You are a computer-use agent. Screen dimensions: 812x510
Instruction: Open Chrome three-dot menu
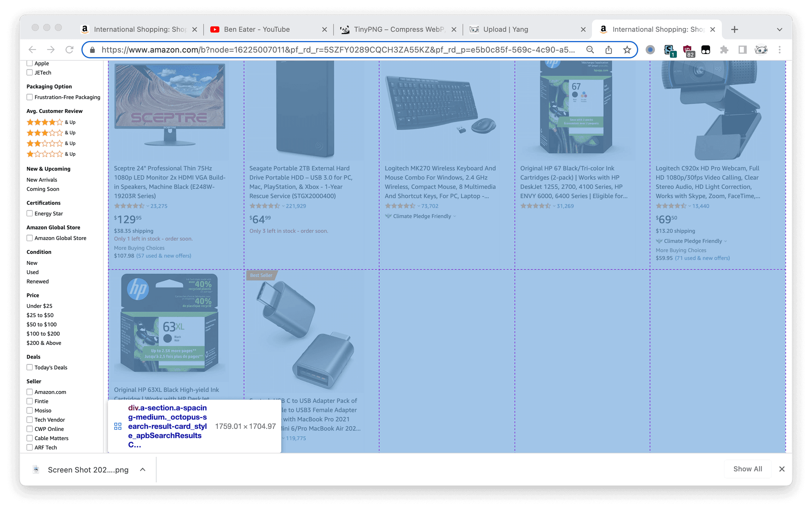780,50
